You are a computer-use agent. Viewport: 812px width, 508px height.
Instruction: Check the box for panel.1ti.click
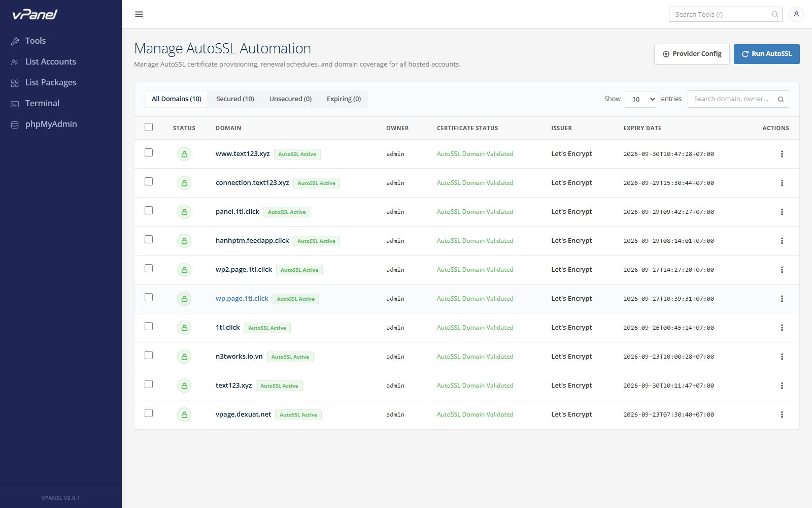149,210
